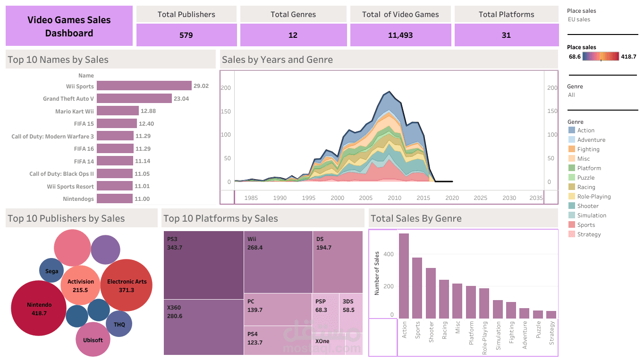Select the Fighting genre legend swatch
The height and width of the screenshot is (362, 644).
[x=571, y=149]
